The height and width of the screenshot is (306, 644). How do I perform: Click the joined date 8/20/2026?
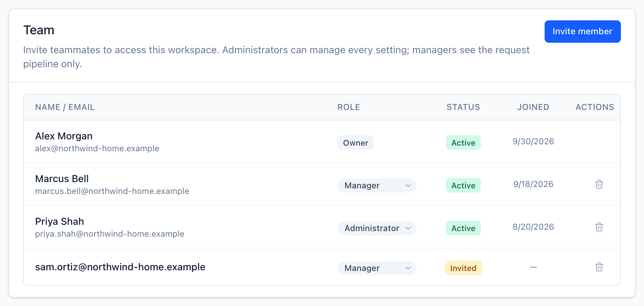click(x=533, y=227)
